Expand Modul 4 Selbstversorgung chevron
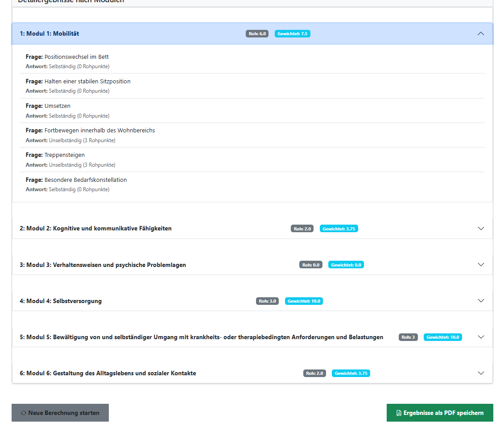The width and height of the screenshot is (504, 439). click(480, 300)
